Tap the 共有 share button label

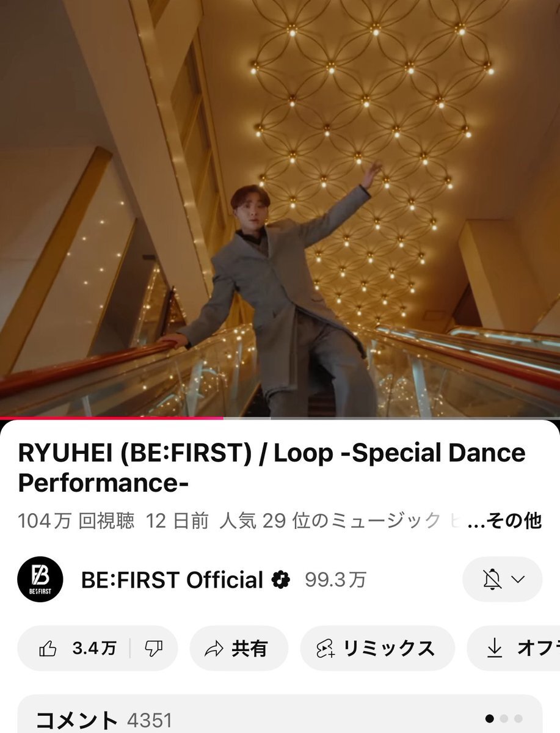click(x=249, y=649)
